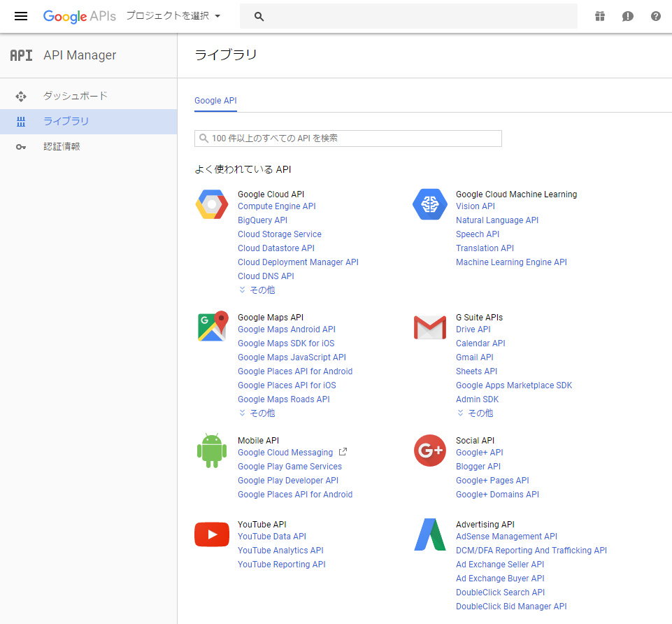
Task: Click the API Manager logo icon
Action: pos(21,55)
